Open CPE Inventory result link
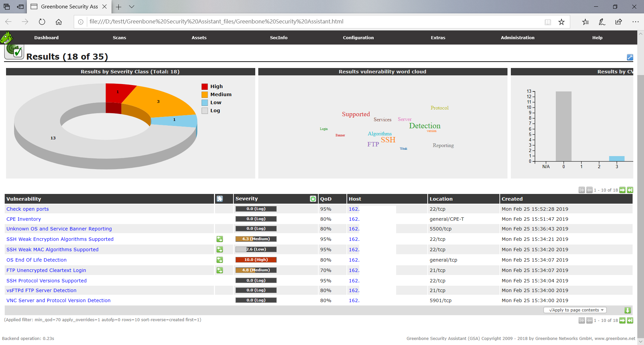 23,219
